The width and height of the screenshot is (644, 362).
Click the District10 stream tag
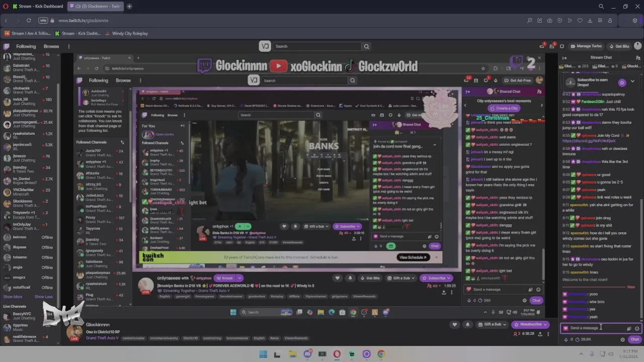[x=190, y=338]
